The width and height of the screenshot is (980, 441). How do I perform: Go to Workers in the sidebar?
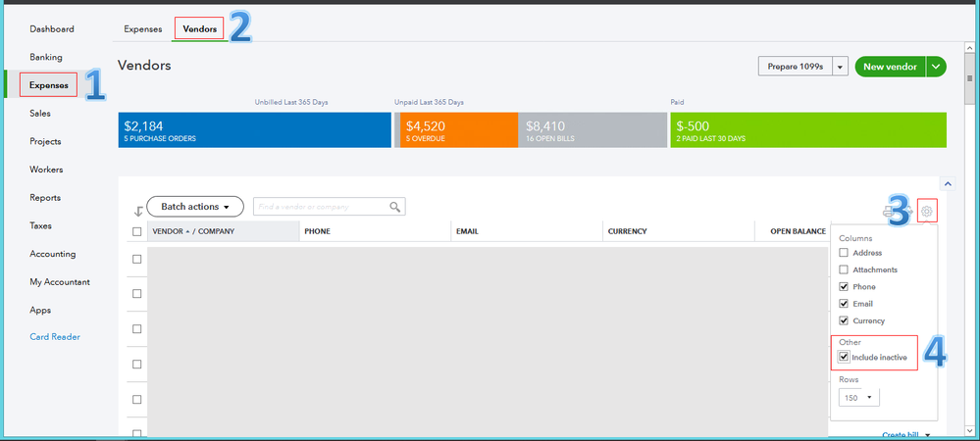point(46,170)
